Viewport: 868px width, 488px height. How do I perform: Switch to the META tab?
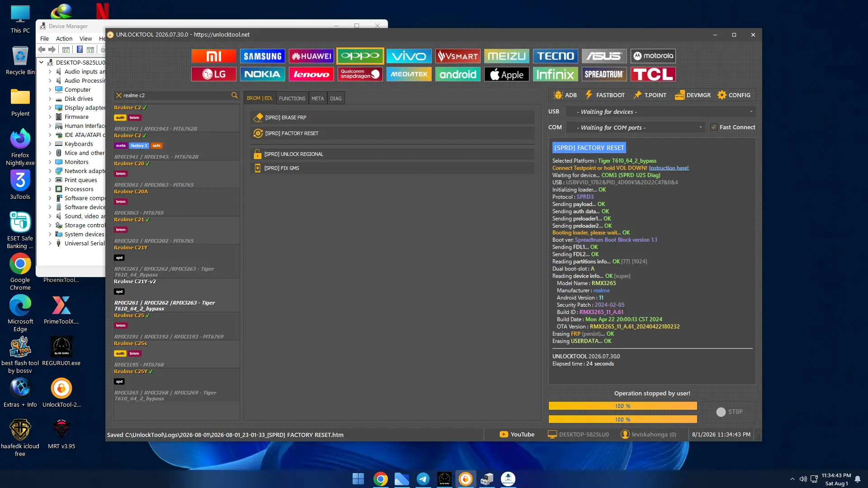click(317, 99)
